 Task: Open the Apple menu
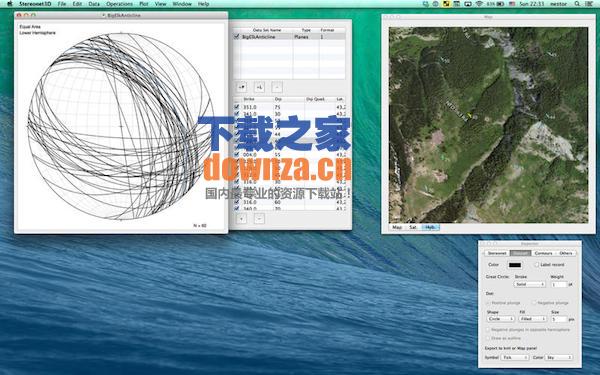click(10, 4)
